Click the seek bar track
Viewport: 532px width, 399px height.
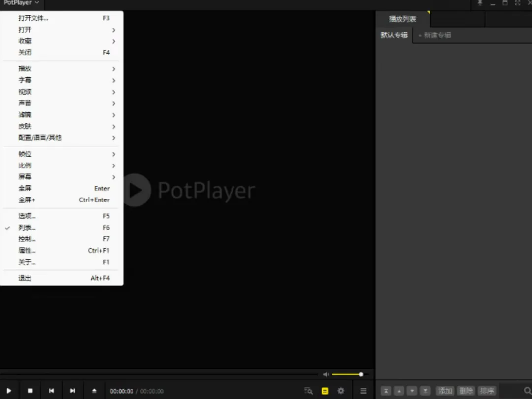160,374
